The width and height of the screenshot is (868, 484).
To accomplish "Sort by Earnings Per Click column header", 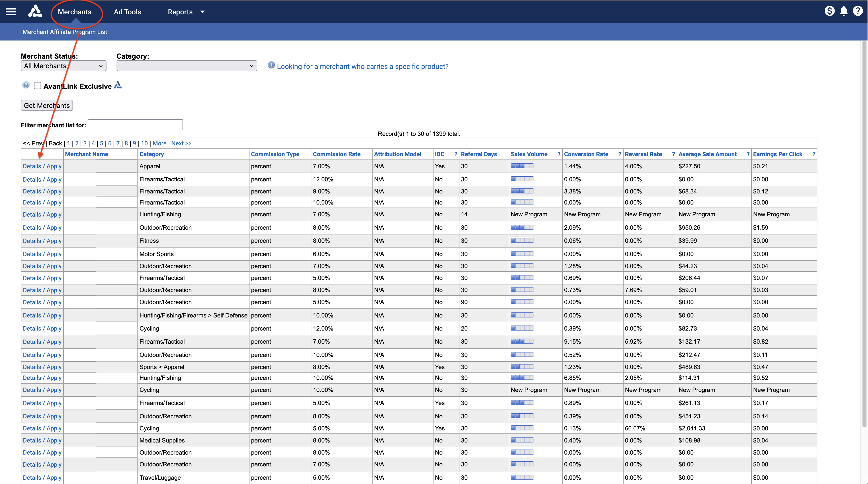I will (778, 154).
